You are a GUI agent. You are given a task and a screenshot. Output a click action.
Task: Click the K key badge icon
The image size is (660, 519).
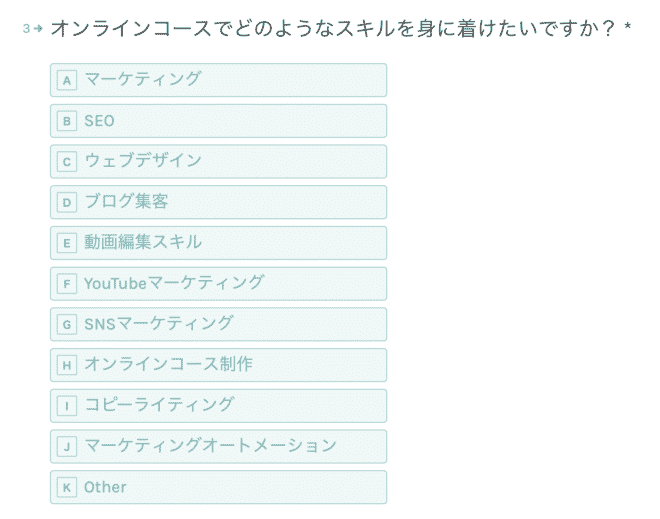point(67,487)
